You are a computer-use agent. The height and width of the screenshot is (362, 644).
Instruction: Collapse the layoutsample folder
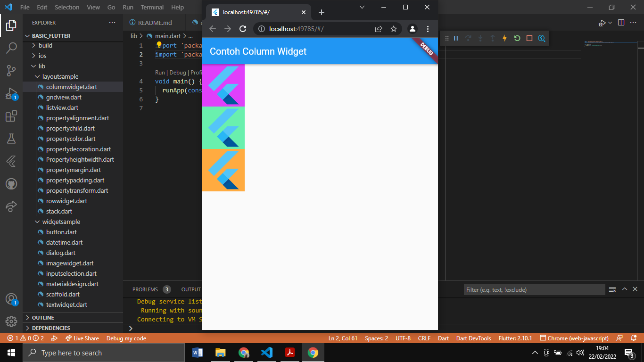tap(37, 76)
